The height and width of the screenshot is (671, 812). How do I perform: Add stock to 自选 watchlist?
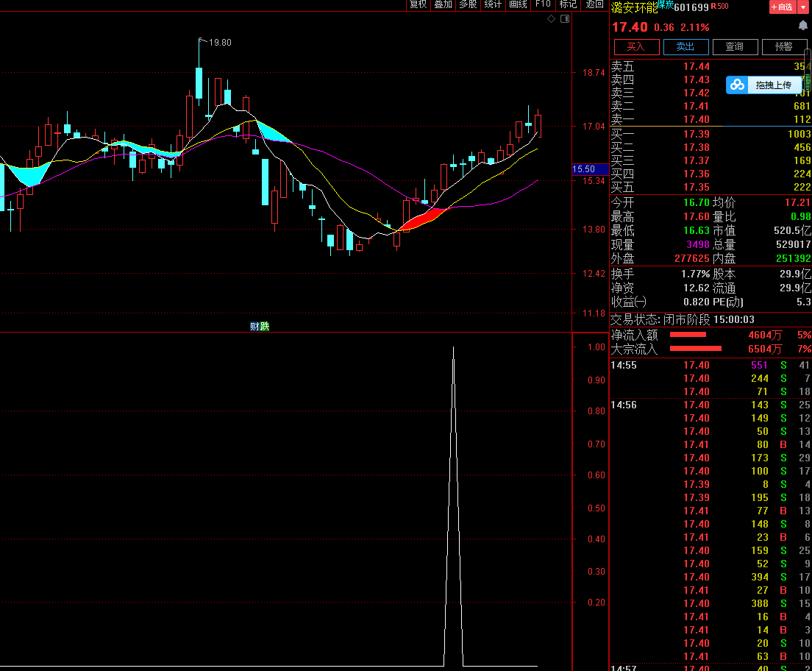pos(783,7)
